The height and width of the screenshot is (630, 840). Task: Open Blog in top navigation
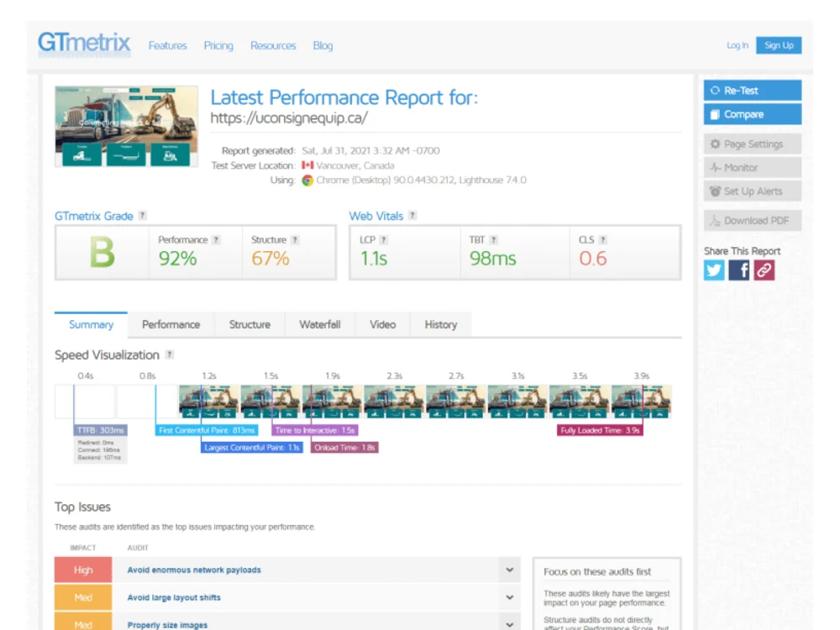pos(323,45)
